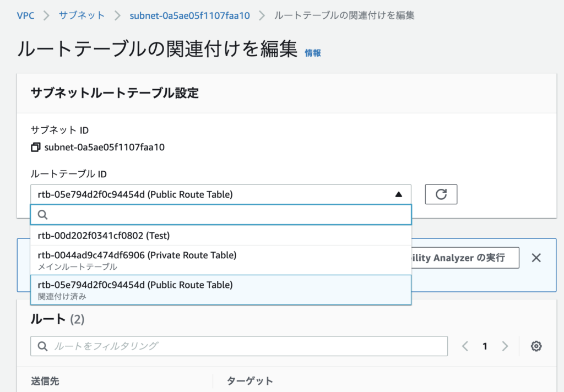Copy subnet ID using the copy icon
Screen dimensions: 564x392
point(35,147)
